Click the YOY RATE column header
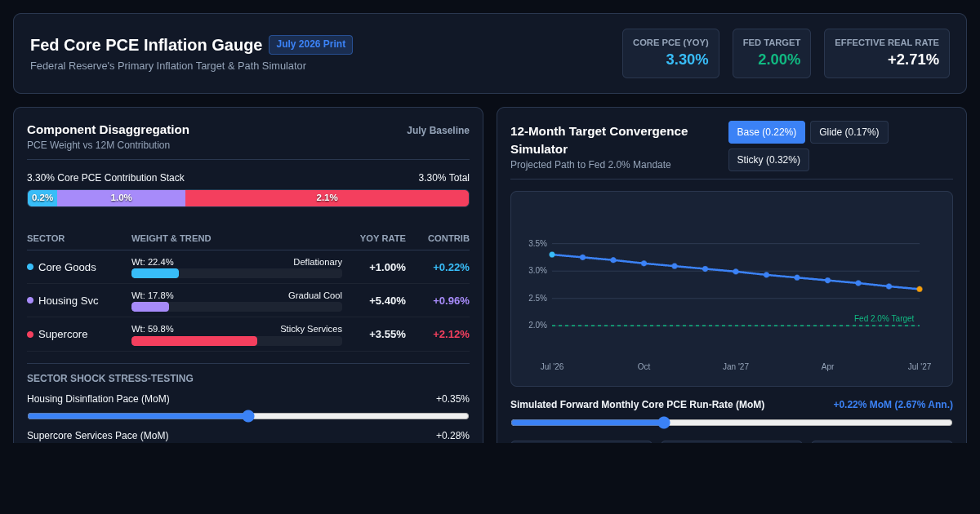Viewport: 980px width, 514px height. tap(383, 238)
